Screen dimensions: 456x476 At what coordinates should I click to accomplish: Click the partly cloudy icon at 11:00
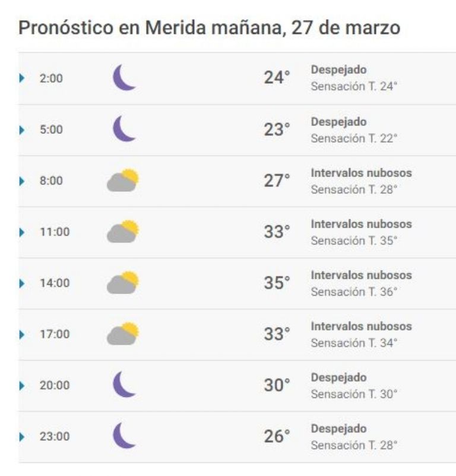coord(123,231)
